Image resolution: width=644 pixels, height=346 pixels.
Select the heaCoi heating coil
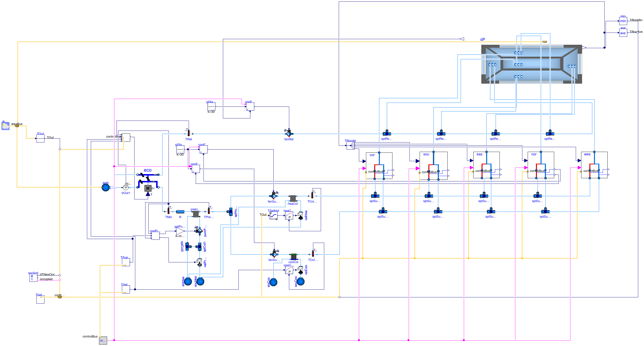pyautogui.click(x=293, y=198)
